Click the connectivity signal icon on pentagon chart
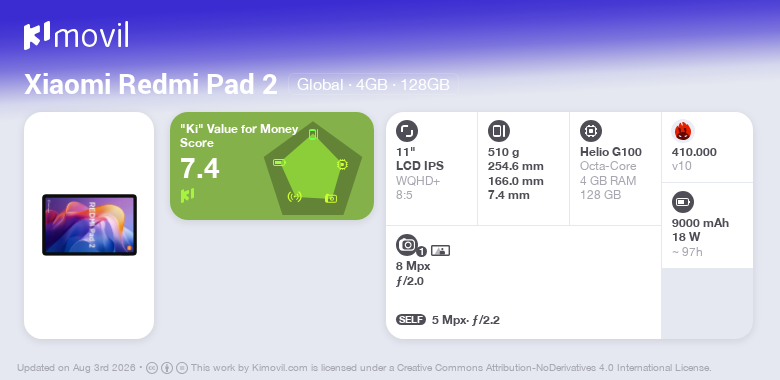The height and width of the screenshot is (380, 780). pos(294,196)
